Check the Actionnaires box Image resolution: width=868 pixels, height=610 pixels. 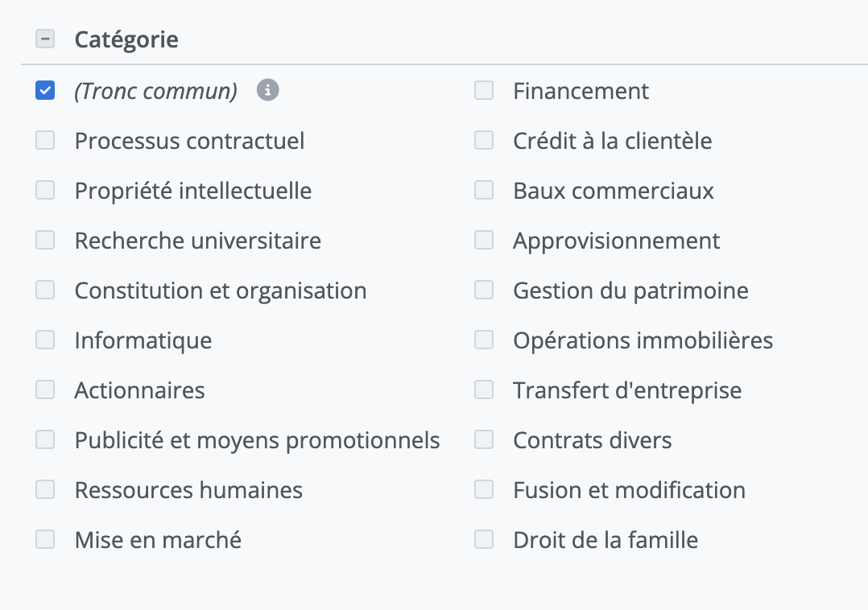(45, 390)
